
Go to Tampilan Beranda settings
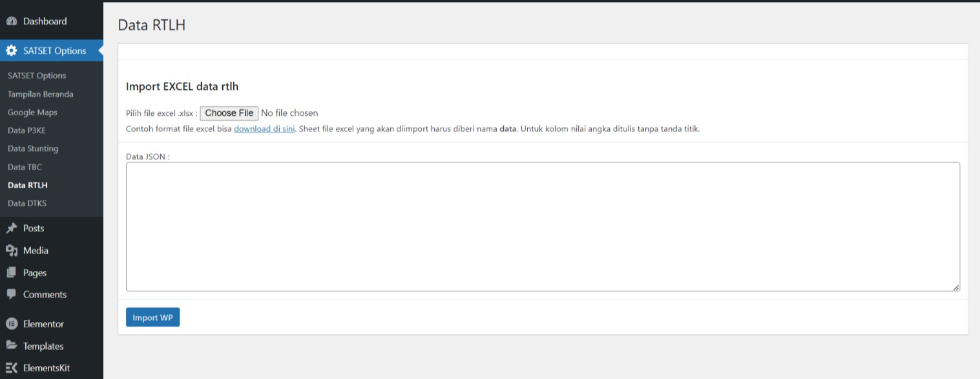(41, 94)
